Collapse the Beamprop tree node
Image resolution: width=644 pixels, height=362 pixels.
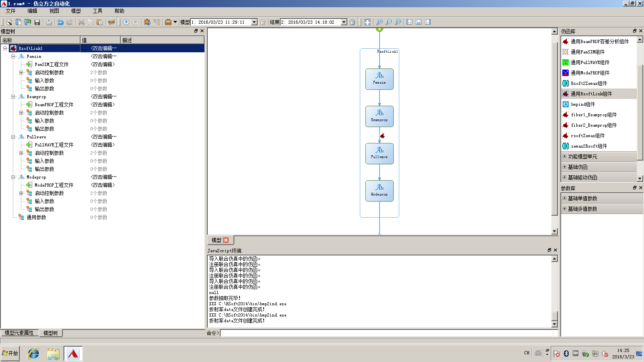click(x=13, y=97)
